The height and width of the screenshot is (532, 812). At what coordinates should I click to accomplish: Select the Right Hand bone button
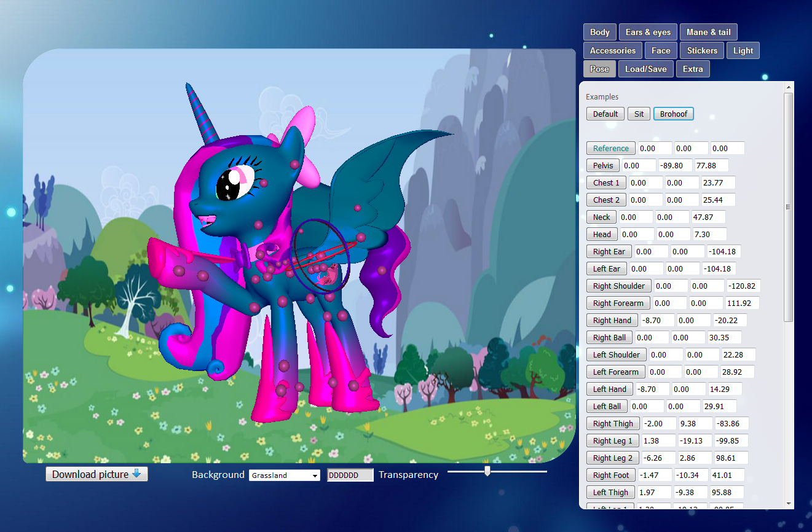pos(612,320)
